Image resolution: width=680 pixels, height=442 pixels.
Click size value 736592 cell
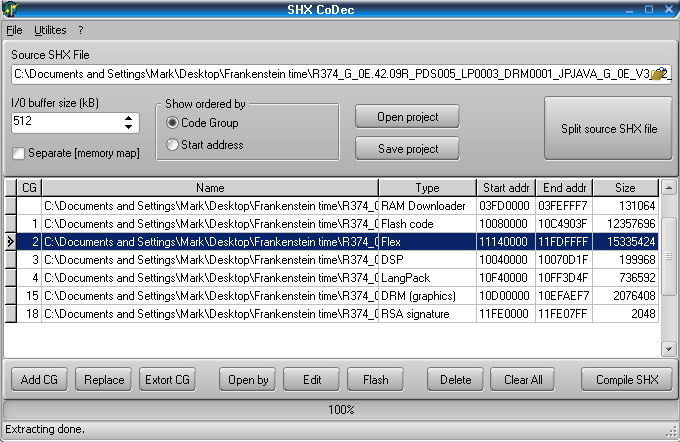tap(625, 278)
